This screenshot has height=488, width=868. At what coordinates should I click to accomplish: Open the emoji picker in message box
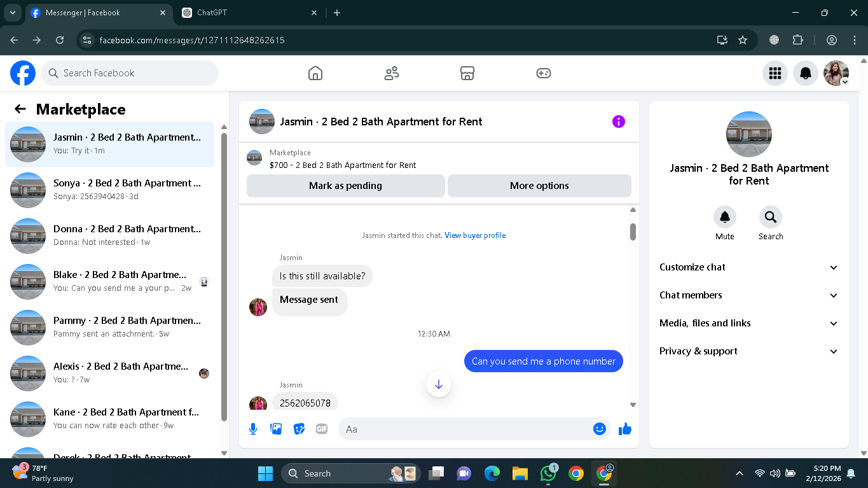pos(599,429)
